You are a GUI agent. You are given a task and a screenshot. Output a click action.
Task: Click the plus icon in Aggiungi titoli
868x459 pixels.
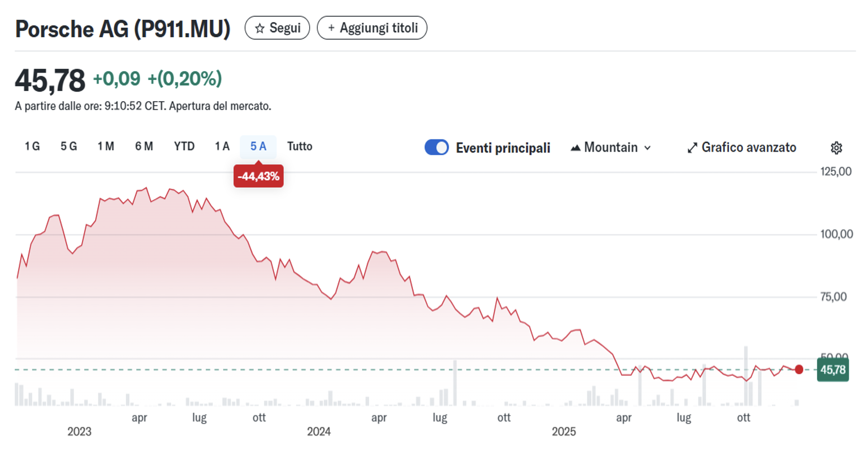click(x=331, y=28)
